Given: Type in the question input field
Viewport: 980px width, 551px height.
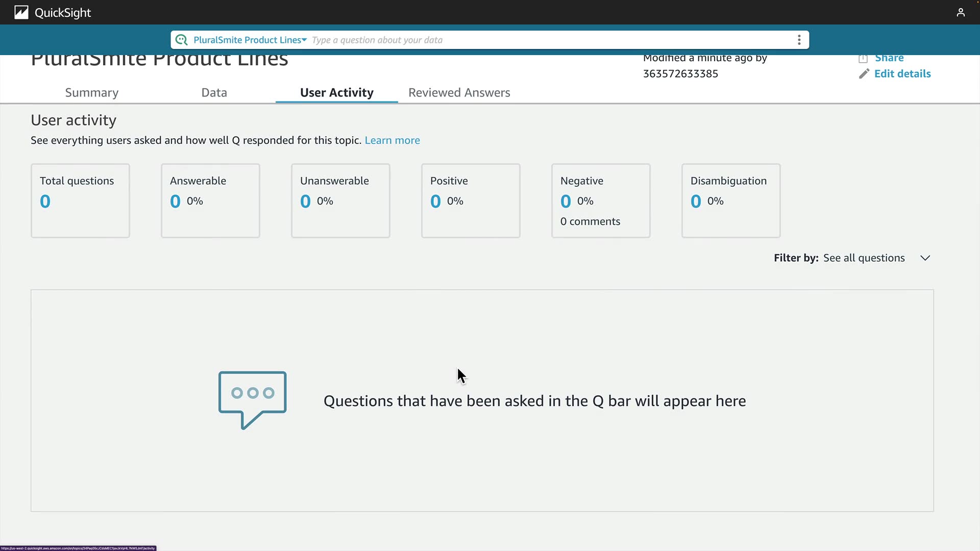Looking at the screenshot, I should pyautogui.click(x=551, y=40).
